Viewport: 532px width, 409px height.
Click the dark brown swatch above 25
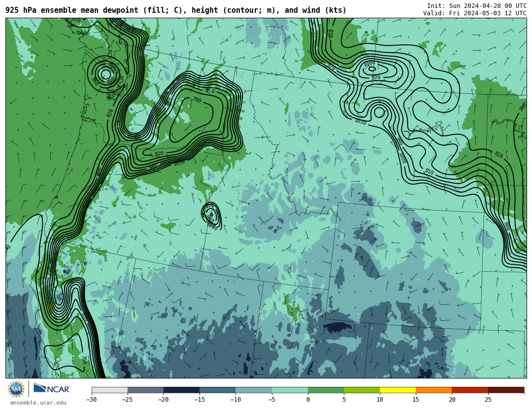[506, 390]
